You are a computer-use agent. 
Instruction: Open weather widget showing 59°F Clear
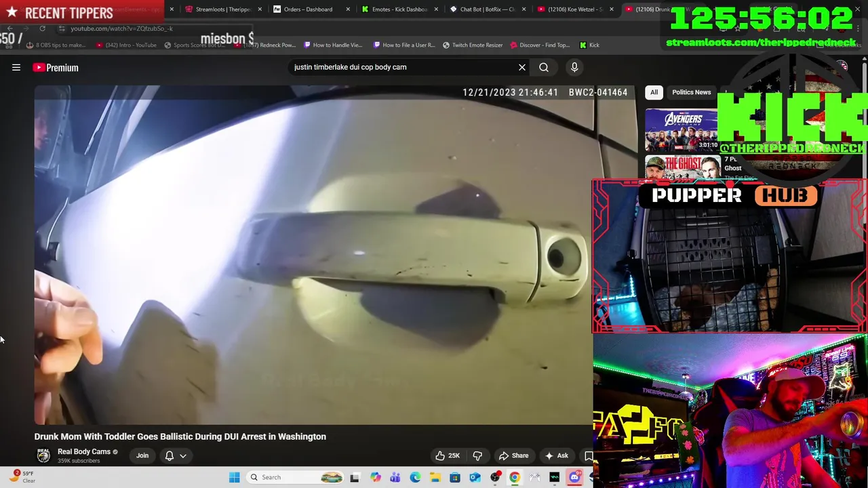[22, 477]
